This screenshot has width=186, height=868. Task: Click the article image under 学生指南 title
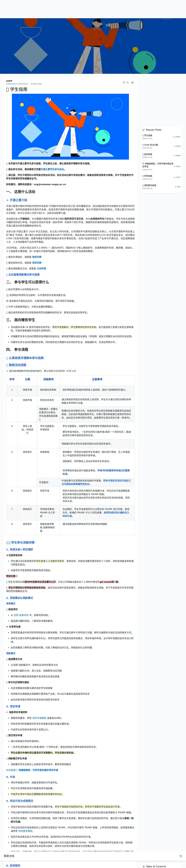[70, 127]
